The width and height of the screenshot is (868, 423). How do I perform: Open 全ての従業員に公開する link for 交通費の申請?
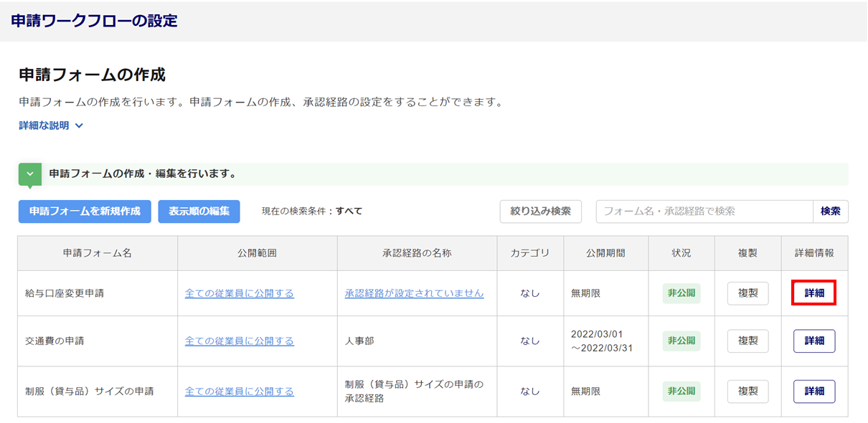240,341
